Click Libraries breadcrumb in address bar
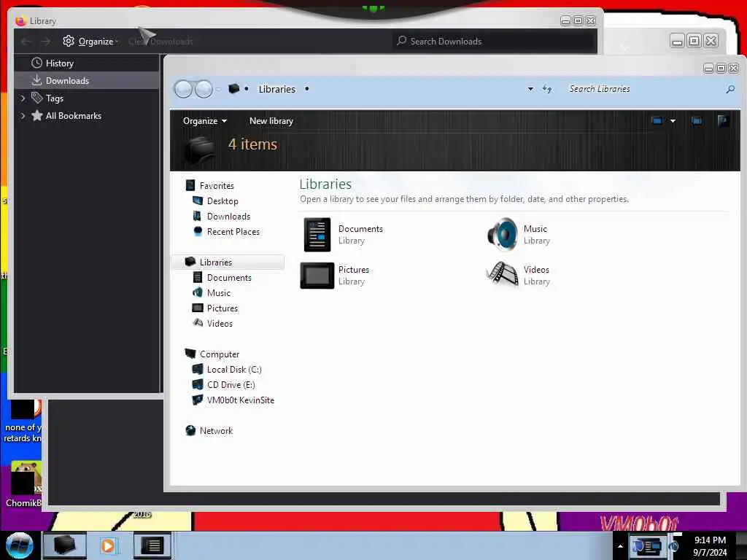The image size is (747, 560). tap(276, 89)
